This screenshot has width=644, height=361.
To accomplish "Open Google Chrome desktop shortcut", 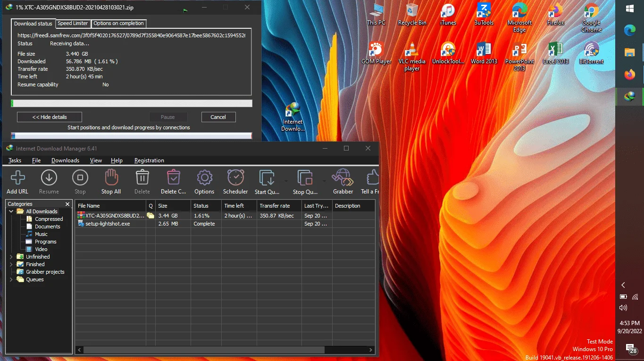I will pos(591,17).
